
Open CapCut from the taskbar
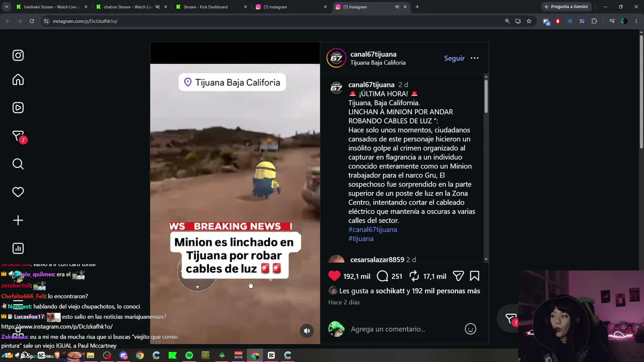point(271,355)
